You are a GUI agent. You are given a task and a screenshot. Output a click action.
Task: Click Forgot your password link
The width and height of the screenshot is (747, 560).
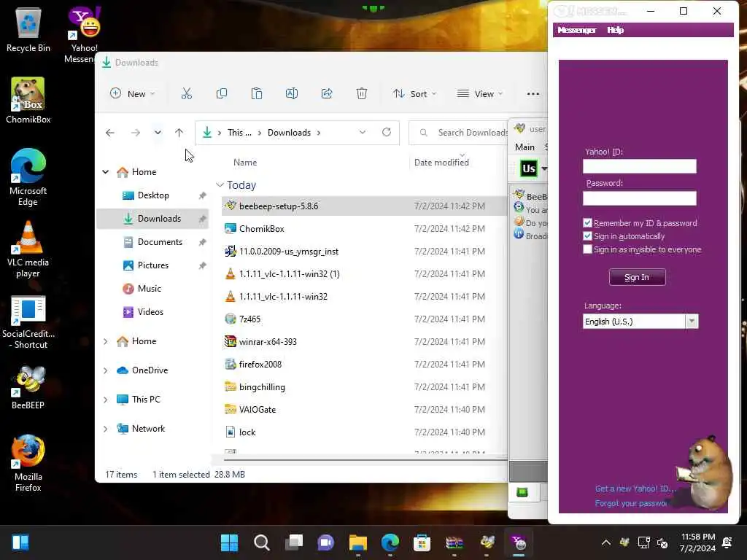631,503
